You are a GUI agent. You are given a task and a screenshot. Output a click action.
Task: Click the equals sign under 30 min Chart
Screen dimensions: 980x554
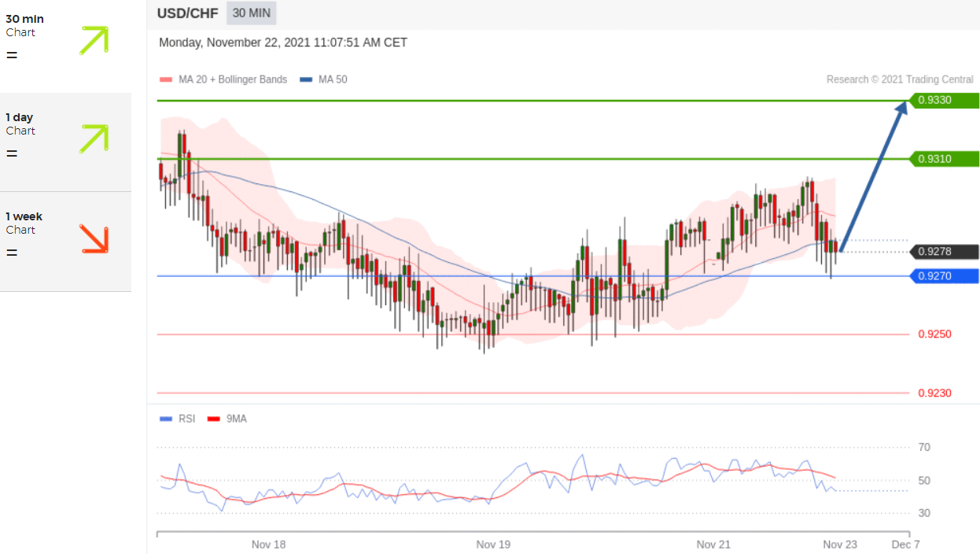(11, 55)
